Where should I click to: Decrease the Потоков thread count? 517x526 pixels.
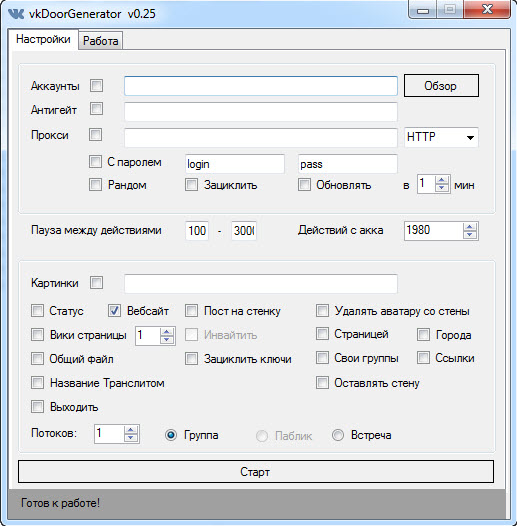[x=131, y=437]
